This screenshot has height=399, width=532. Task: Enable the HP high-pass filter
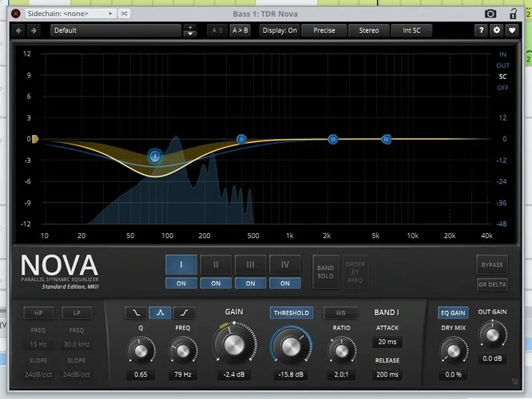point(38,313)
